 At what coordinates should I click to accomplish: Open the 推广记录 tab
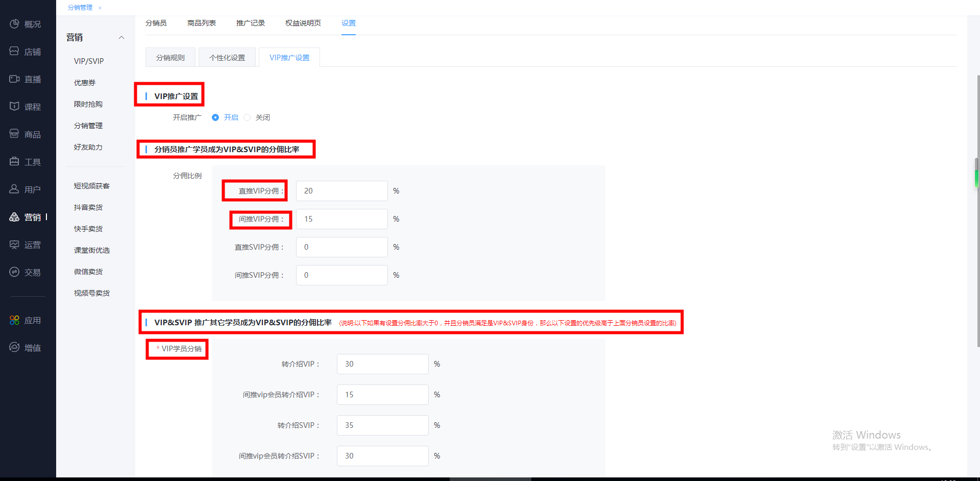coord(251,23)
